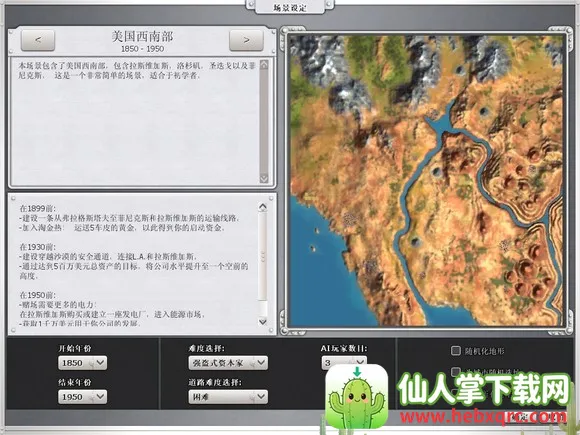Go to the next scenario with the > button

(246, 40)
